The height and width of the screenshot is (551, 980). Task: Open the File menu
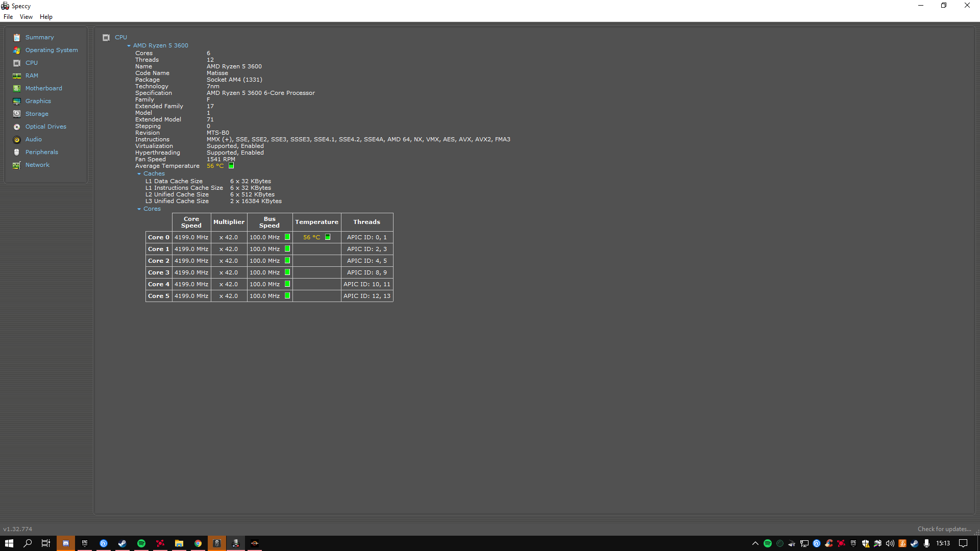pyautogui.click(x=8, y=17)
